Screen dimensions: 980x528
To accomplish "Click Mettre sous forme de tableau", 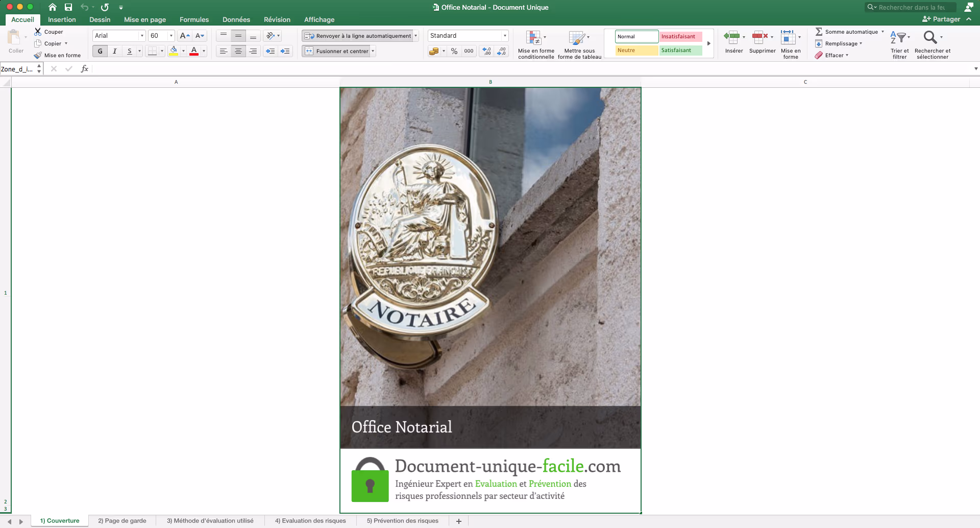I will coord(579,44).
